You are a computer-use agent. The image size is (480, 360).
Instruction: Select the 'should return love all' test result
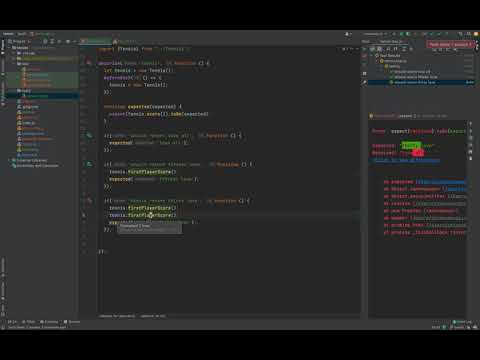(x=412, y=72)
